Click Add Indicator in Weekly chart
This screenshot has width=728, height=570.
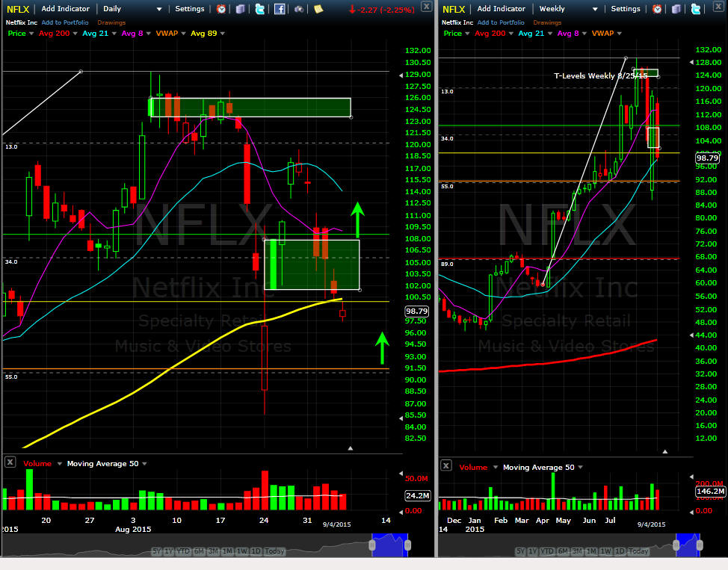coord(502,9)
